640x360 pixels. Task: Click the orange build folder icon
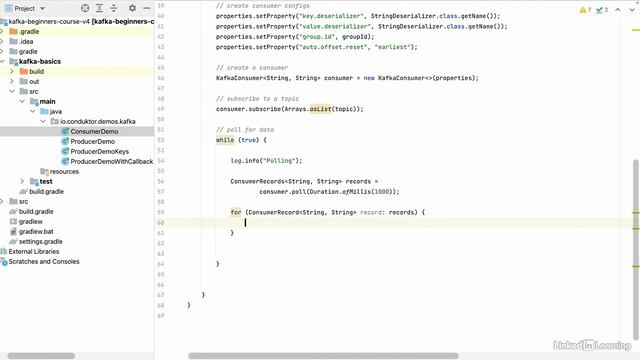tap(24, 71)
